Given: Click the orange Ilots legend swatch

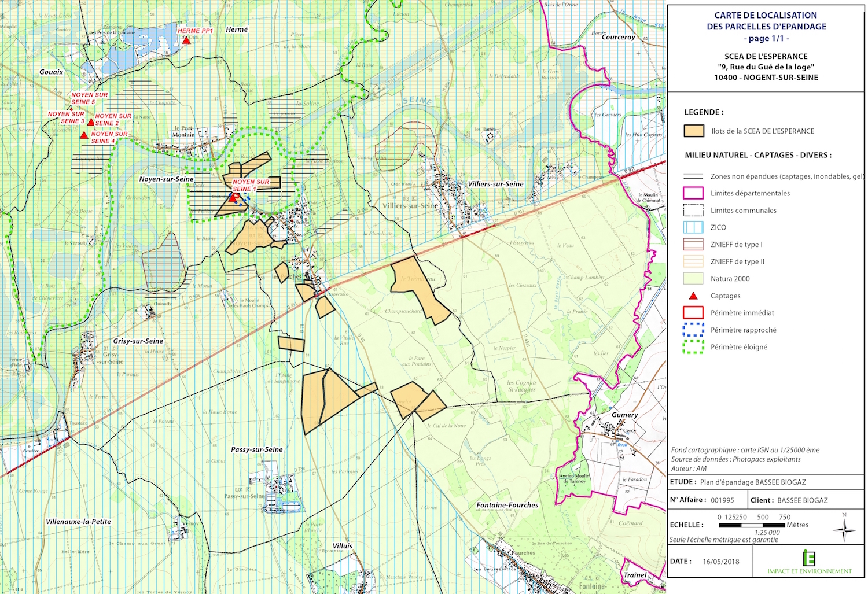Looking at the screenshot, I should [x=693, y=131].
